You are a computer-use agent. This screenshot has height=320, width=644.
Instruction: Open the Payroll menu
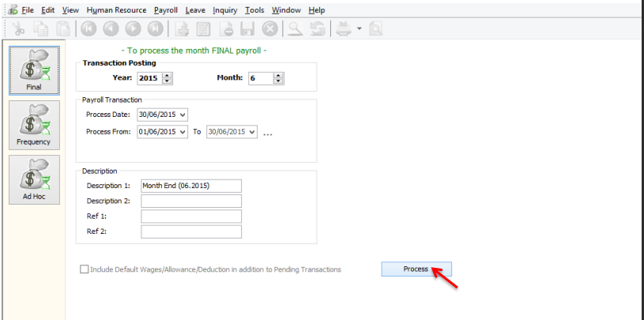coord(166,10)
